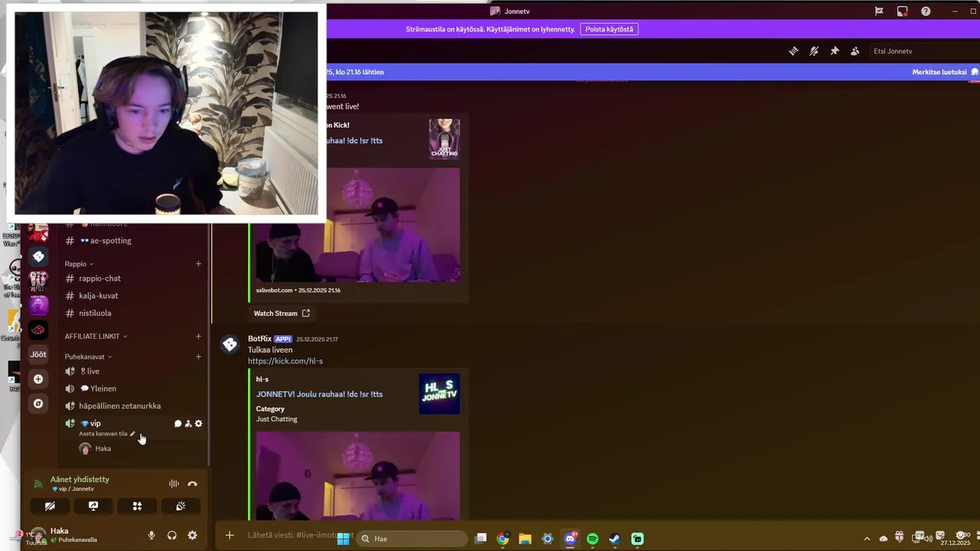Viewport: 980px width, 551px height.
Task: Open the upper stream preview image
Action: point(358,225)
